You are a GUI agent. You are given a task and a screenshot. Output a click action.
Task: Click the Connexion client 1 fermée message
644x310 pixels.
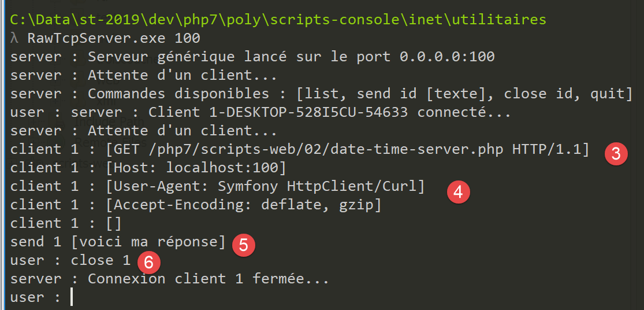(x=208, y=279)
